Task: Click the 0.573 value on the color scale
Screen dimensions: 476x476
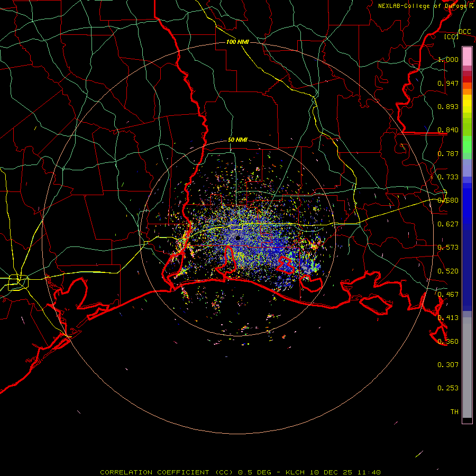Action: click(448, 248)
